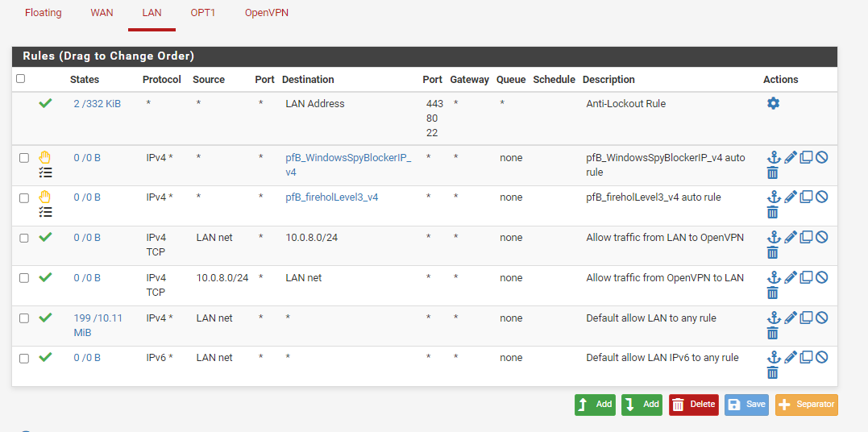Image resolution: width=868 pixels, height=432 pixels.
Task: Open the OpenVPN tab
Action: [267, 13]
